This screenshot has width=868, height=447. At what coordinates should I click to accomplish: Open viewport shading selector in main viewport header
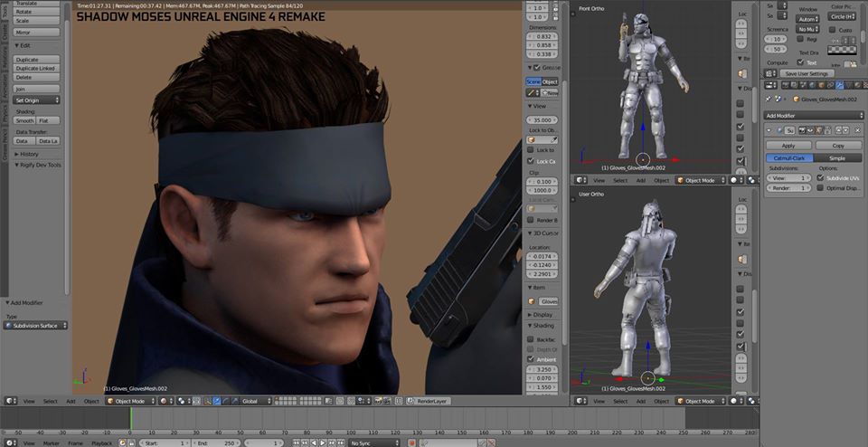coord(166,401)
